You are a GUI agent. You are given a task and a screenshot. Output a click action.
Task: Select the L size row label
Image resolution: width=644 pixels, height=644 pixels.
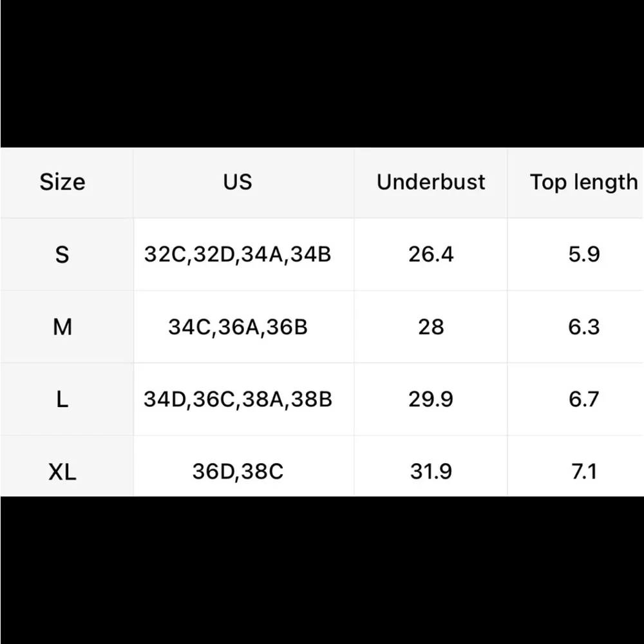point(62,399)
